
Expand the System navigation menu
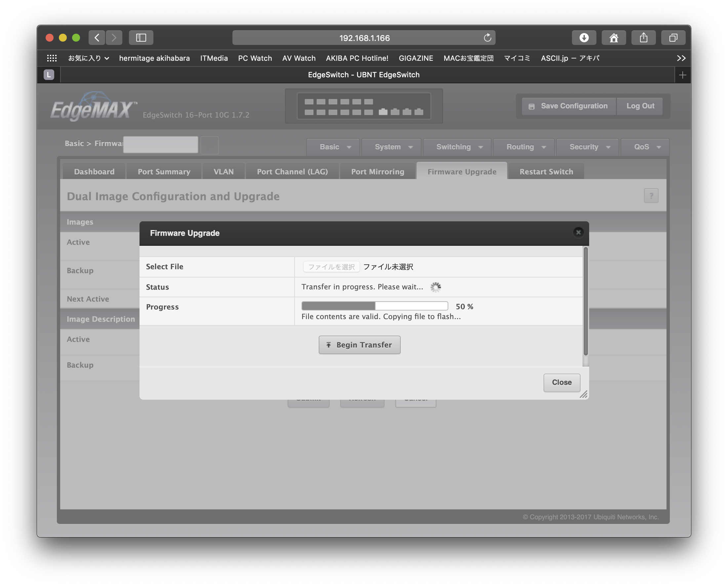point(391,147)
